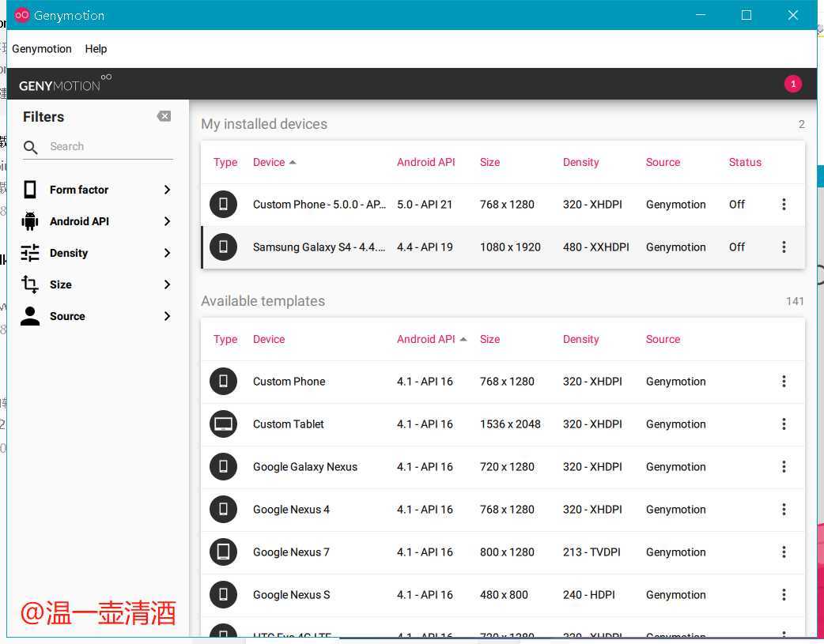Click the Google Nexus 4 type icon

(223, 508)
